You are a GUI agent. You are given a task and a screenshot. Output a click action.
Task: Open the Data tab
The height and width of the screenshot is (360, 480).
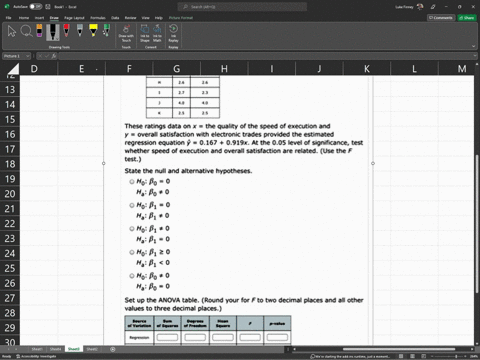tap(115, 18)
